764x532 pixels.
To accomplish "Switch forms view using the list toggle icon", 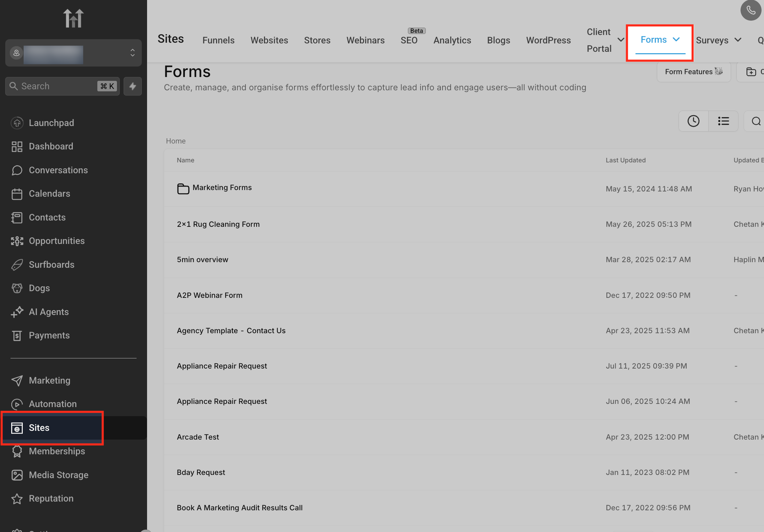I will pyautogui.click(x=723, y=121).
